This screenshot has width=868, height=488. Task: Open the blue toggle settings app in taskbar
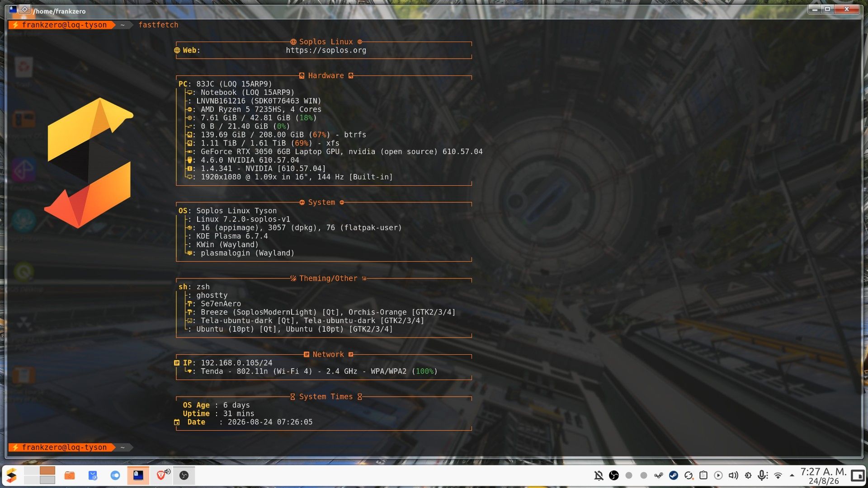click(115, 475)
